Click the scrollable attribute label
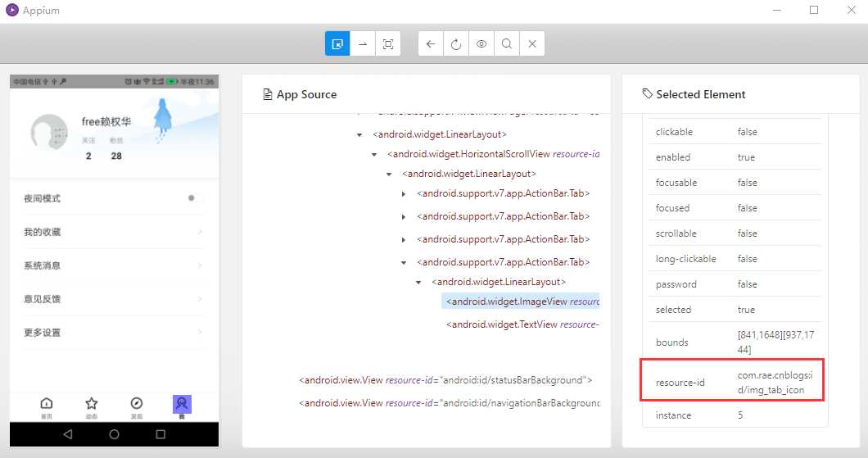868x458 pixels. pos(676,234)
